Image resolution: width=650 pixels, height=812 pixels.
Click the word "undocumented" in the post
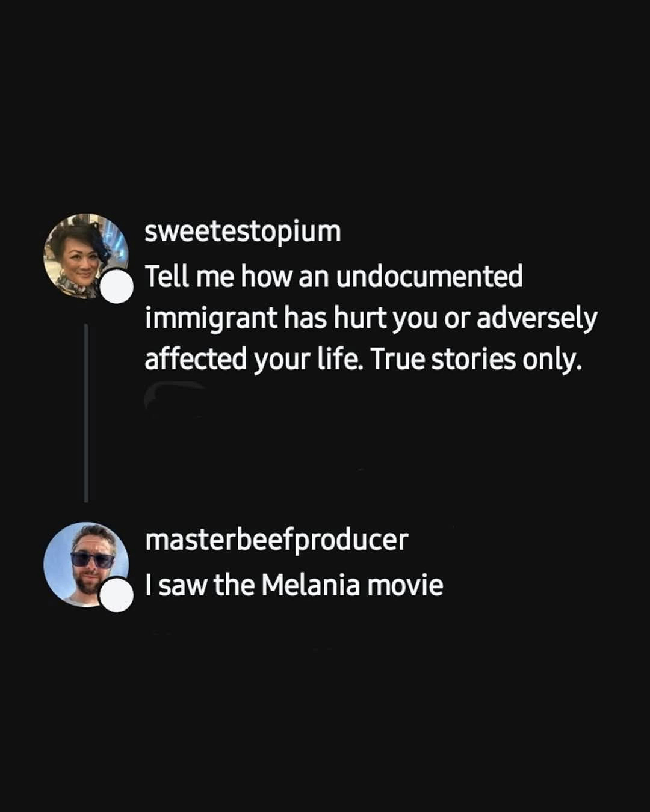[429, 277]
